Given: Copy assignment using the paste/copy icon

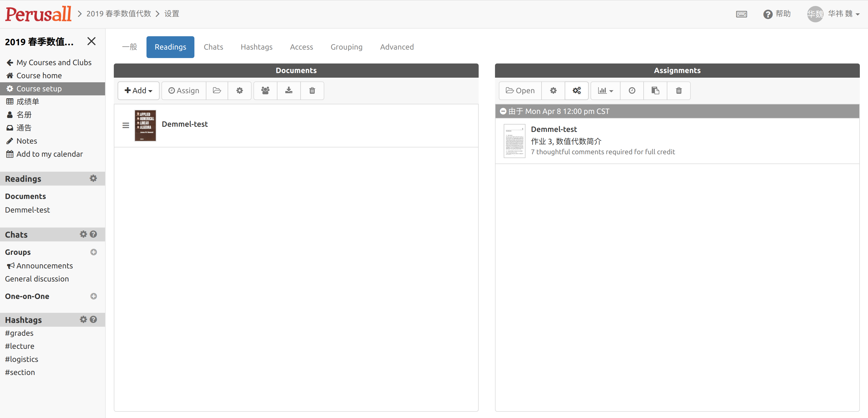Looking at the screenshot, I should pos(655,90).
